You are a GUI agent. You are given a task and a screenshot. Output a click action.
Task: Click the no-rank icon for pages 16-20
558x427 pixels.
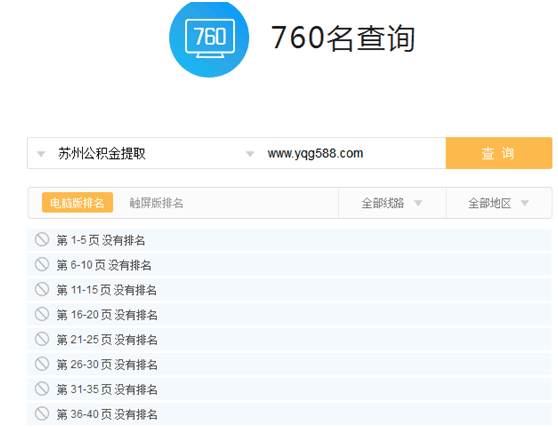click(42, 314)
